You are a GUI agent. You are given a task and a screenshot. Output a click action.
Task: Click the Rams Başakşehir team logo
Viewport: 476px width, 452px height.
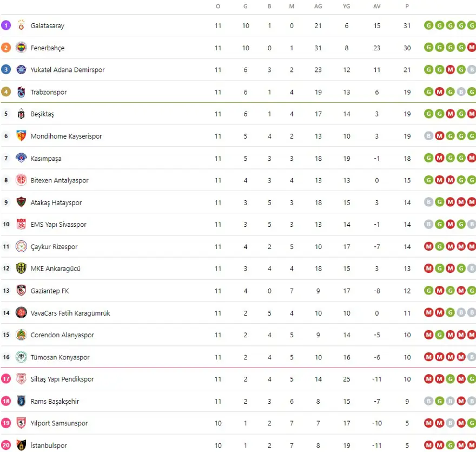click(21, 401)
